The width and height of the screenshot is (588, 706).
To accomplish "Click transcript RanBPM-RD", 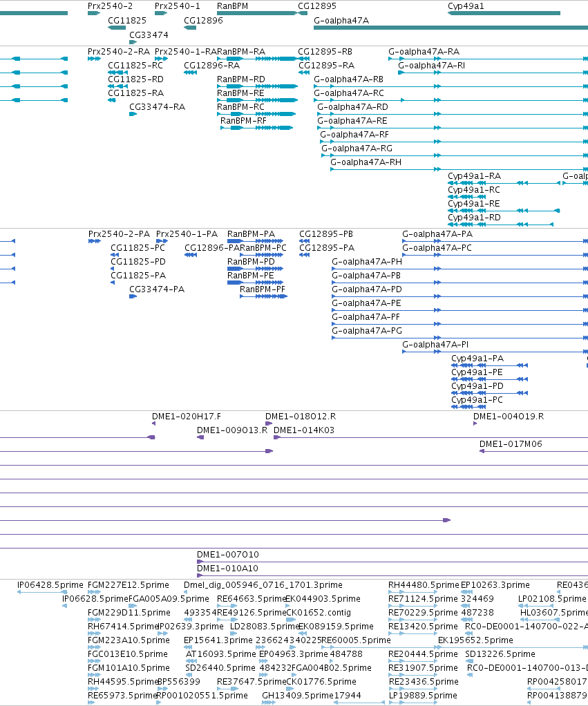I will (x=241, y=79).
